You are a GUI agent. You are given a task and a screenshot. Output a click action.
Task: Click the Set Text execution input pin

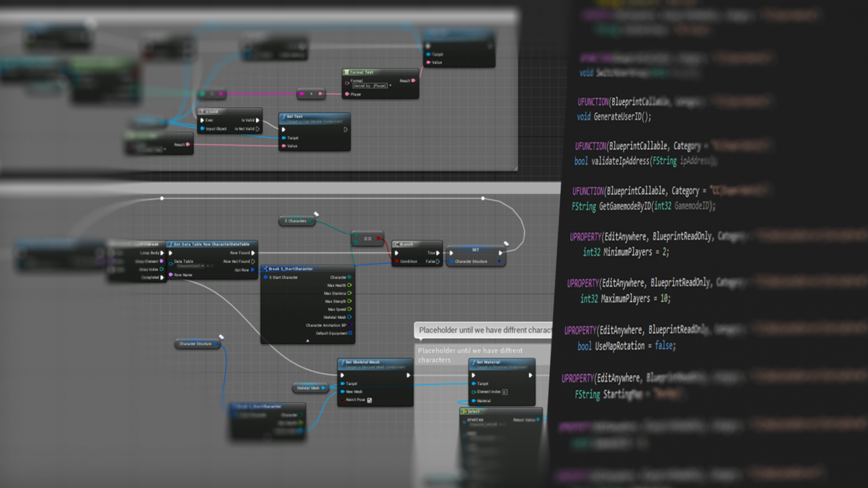(x=284, y=130)
